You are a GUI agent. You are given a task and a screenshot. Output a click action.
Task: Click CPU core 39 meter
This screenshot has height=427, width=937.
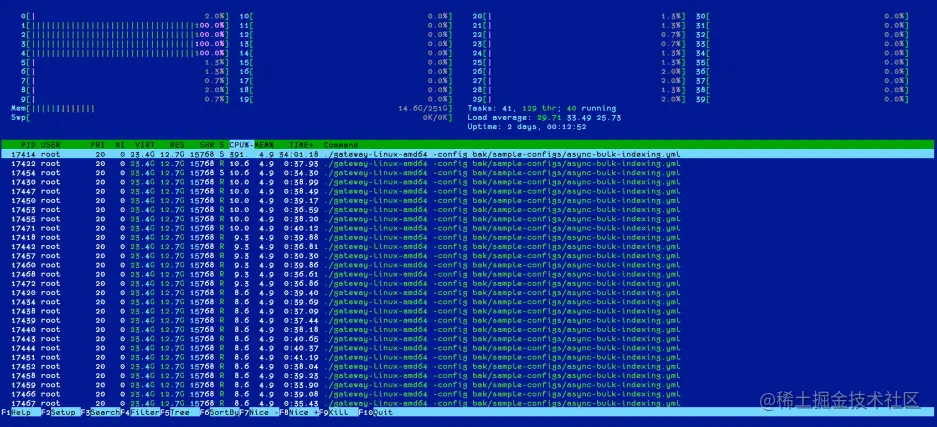pyautogui.click(x=802, y=99)
